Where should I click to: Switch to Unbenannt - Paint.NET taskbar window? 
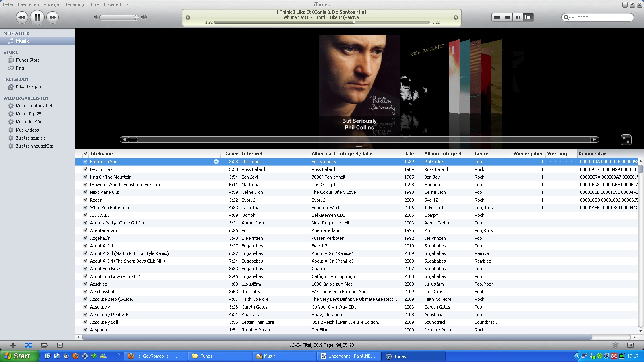point(349,356)
